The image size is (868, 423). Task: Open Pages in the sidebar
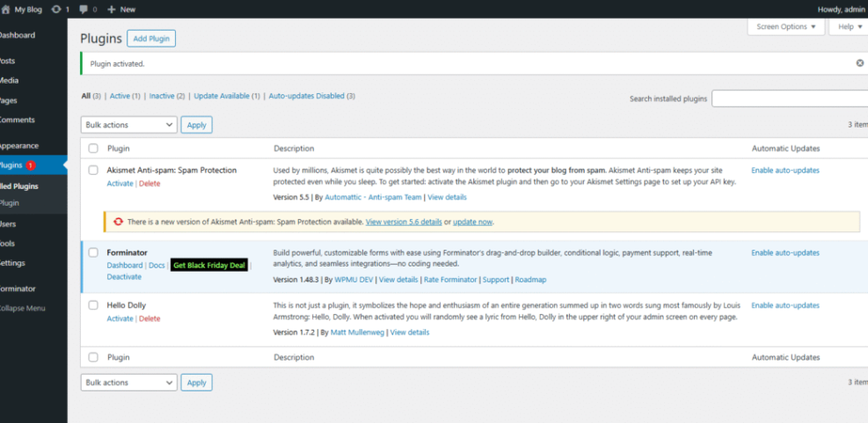point(8,100)
